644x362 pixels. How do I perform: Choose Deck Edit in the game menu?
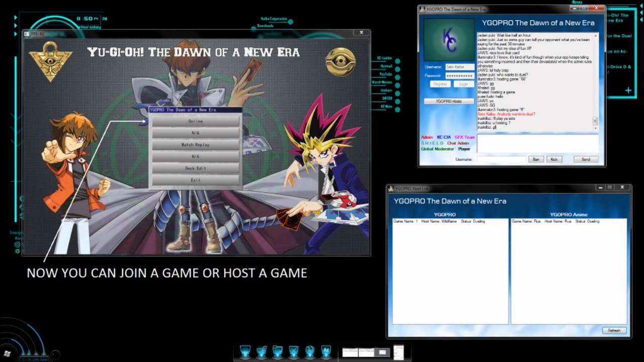point(196,168)
